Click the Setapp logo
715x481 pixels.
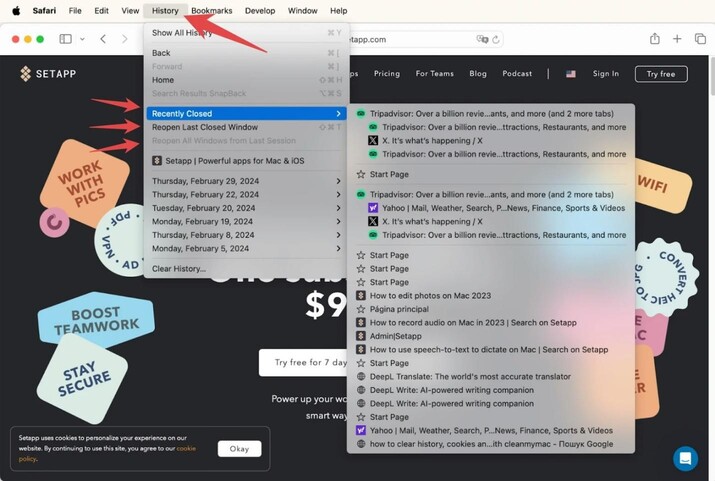[48, 73]
